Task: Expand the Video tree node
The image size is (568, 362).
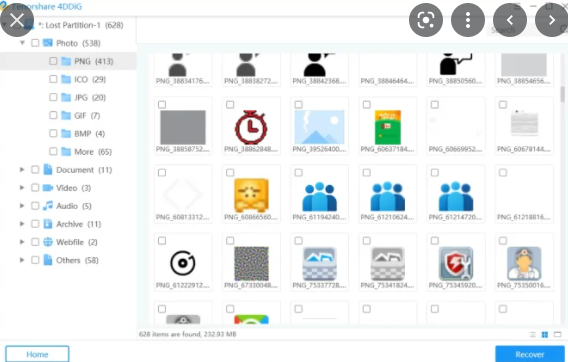Action: tap(22, 188)
